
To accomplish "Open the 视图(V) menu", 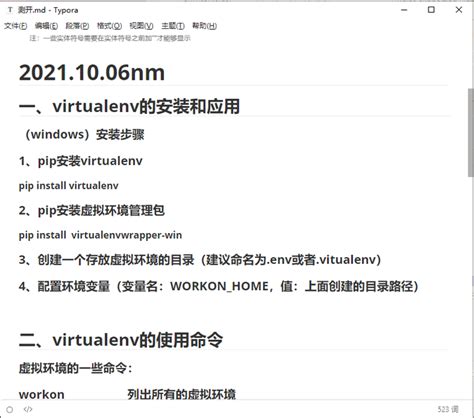I will pos(141,26).
